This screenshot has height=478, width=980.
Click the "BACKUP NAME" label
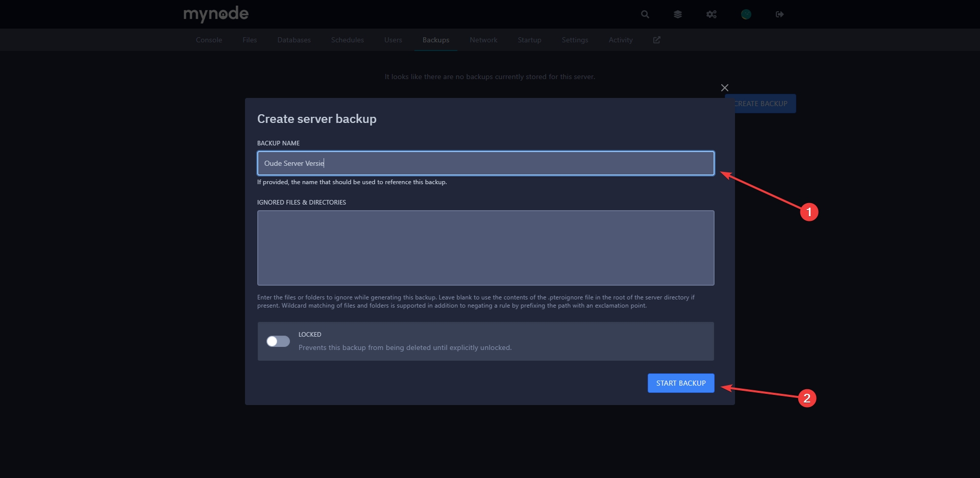point(278,143)
